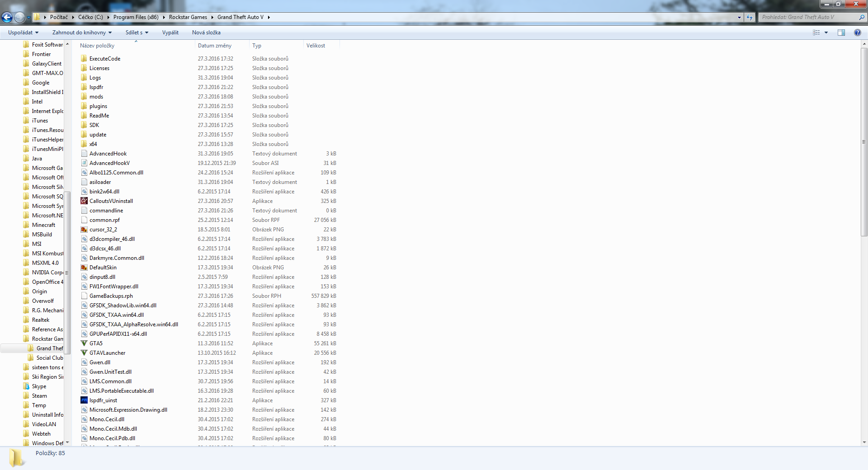Open the Zahrnout do knihovny dropdown
This screenshot has width=868, height=470.
coord(82,33)
